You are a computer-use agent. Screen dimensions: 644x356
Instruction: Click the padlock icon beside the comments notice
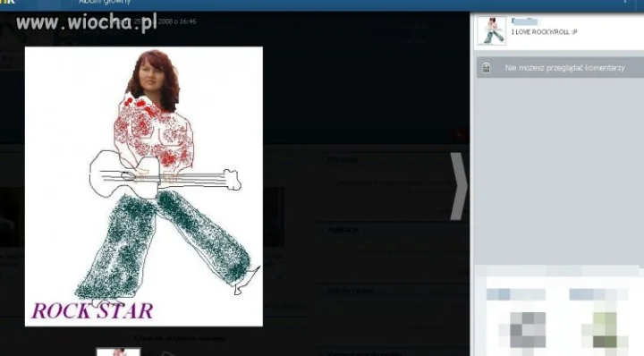[486, 68]
